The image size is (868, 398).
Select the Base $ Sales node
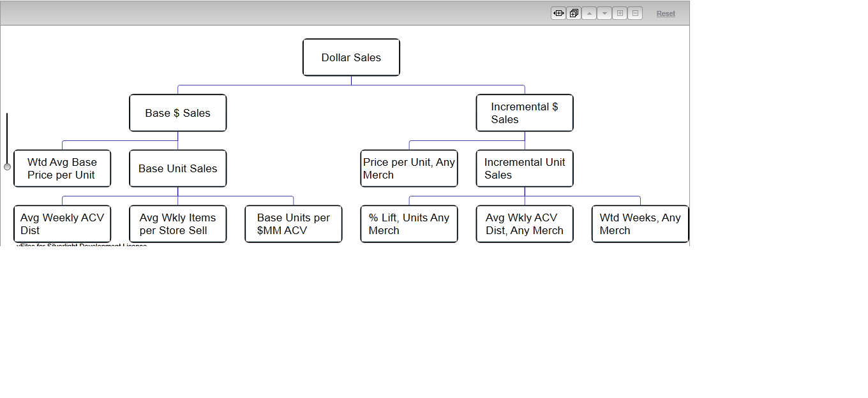[x=177, y=113]
